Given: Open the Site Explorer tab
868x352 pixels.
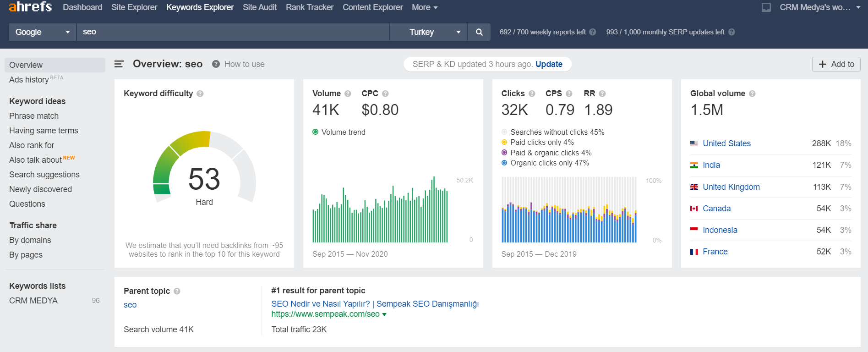Looking at the screenshot, I should click(x=134, y=7).
